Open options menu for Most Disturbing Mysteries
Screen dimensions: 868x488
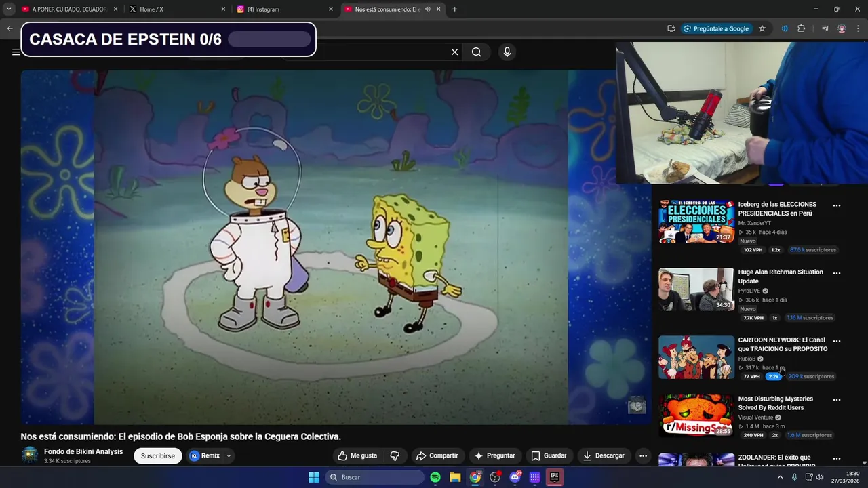(837, 400)
